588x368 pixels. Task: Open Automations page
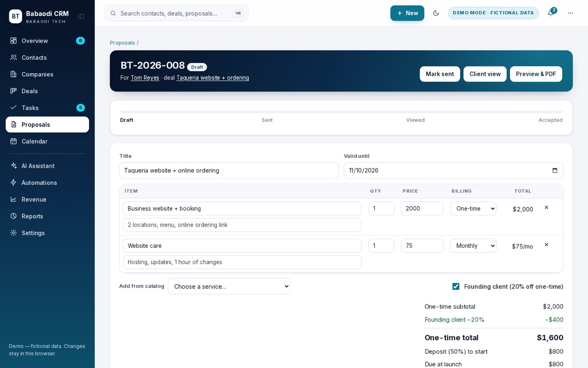47,183
